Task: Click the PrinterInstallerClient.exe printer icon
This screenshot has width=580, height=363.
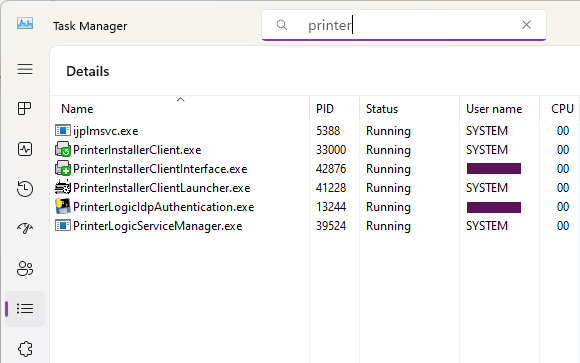Action: [63, 149]
